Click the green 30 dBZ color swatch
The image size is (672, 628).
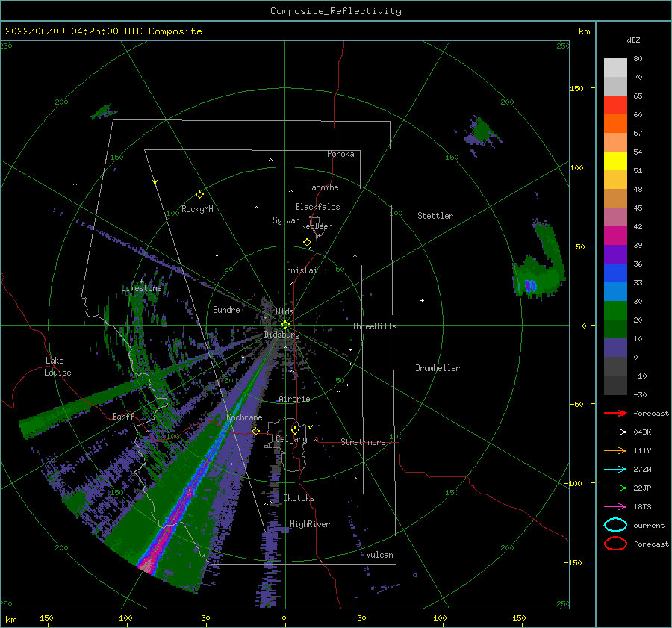(x=615, y=311)
